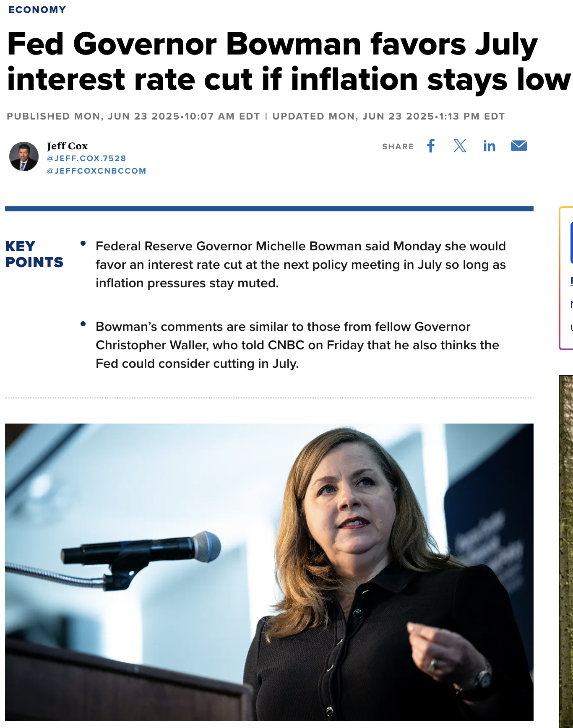Share the article on Facebook
573x728 pixels.
431,146
